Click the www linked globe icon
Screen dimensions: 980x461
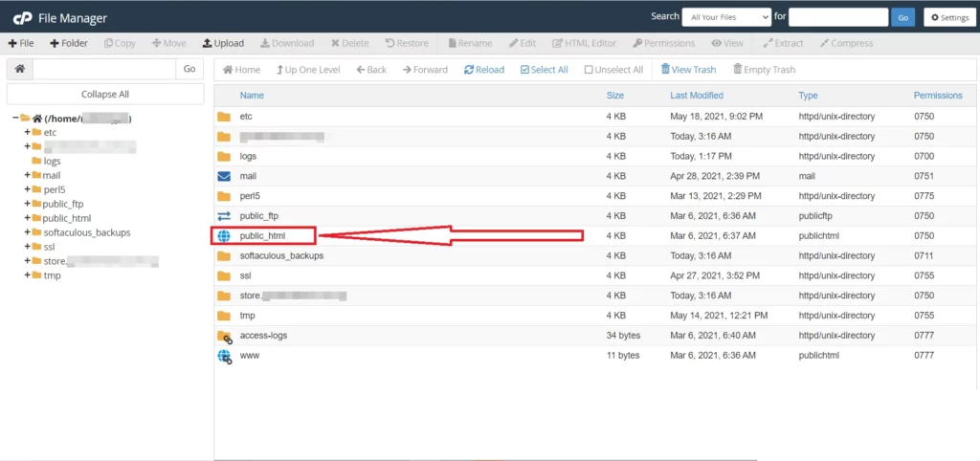point(224,357)
